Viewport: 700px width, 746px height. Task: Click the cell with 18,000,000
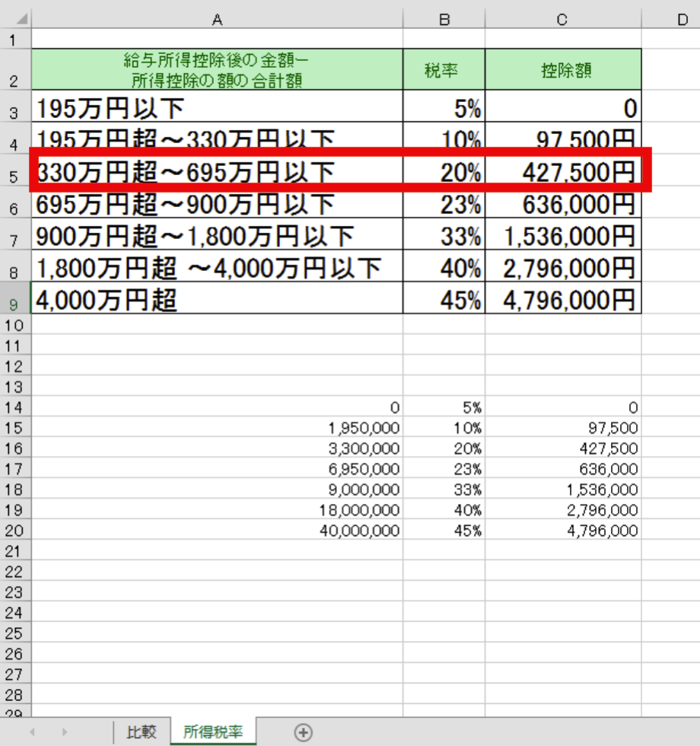point(217,510)
